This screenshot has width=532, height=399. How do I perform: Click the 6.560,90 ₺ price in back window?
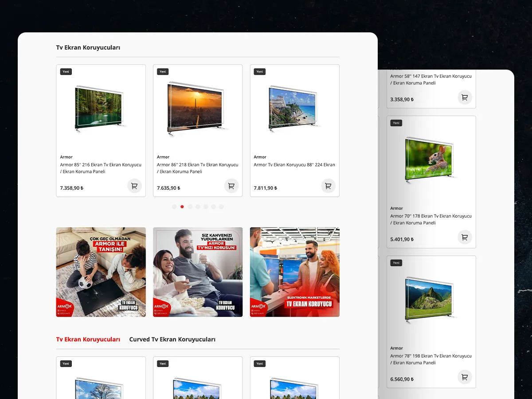(402, 379)
